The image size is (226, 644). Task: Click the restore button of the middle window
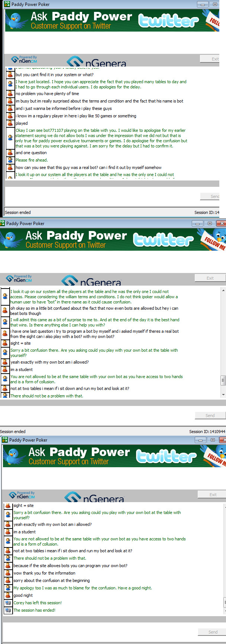pyautogui.click(x=210, y=223)
